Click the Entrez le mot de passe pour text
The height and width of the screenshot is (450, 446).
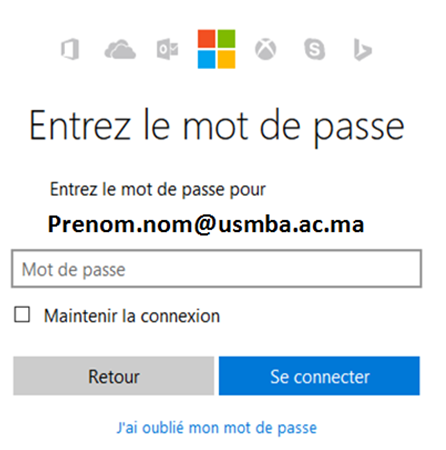click(x=158, y=190)
